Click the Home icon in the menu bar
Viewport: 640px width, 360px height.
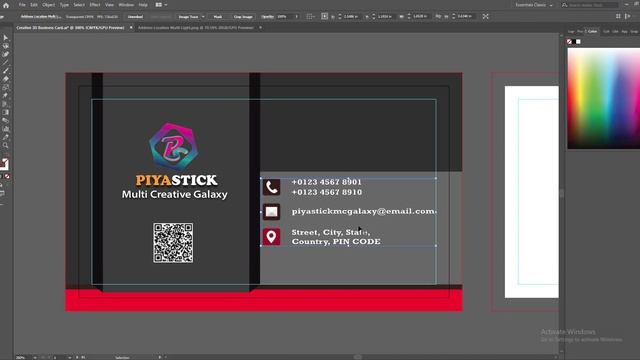(6, 5)
